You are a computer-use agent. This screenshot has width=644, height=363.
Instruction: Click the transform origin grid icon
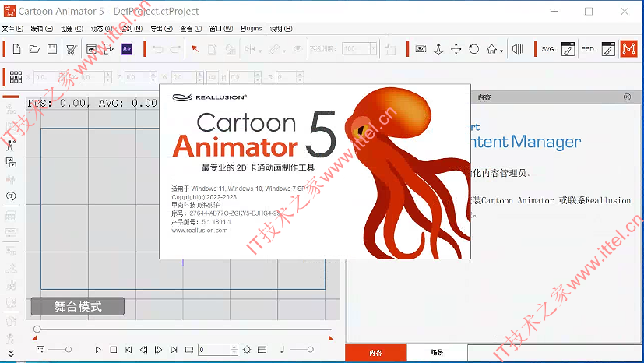16,77
